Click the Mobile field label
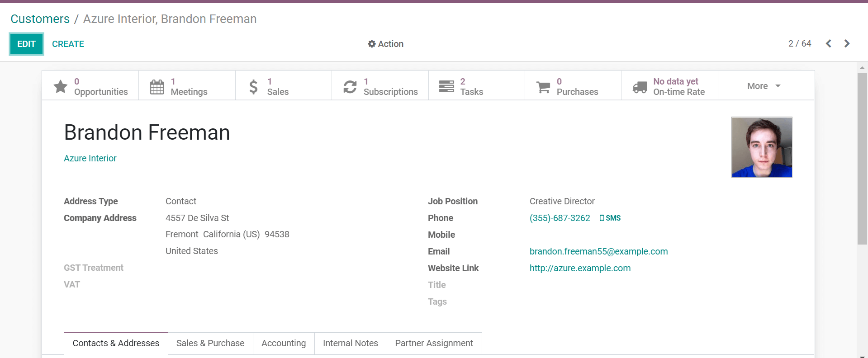This screenshot has height=358, width=868. coord(441,235)
